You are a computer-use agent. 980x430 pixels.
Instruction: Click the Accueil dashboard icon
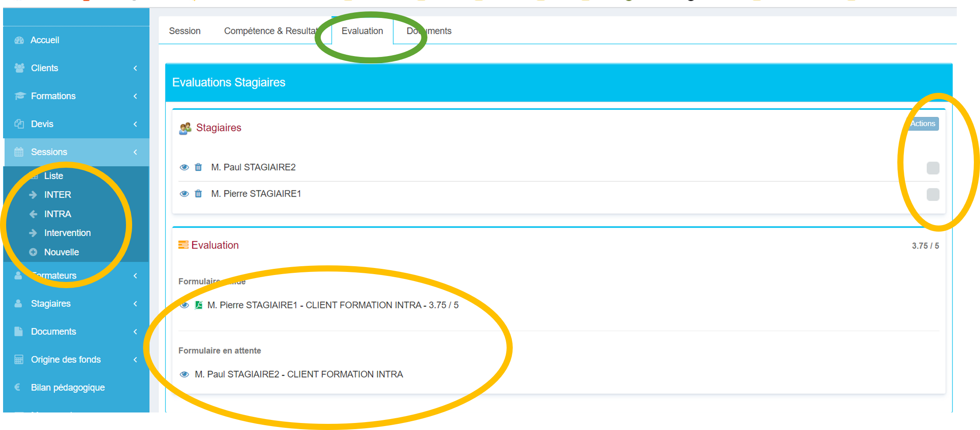click(19, 40)
